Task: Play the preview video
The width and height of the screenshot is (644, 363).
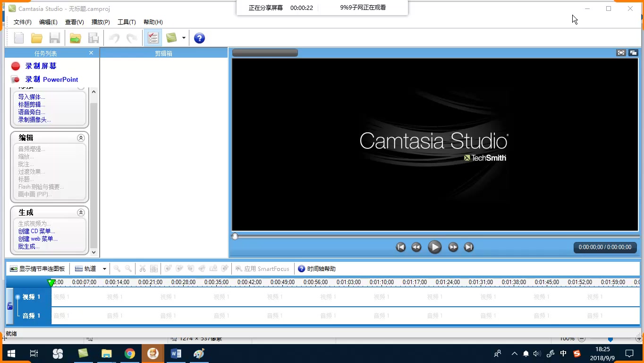Action: (x=434, y=247)
